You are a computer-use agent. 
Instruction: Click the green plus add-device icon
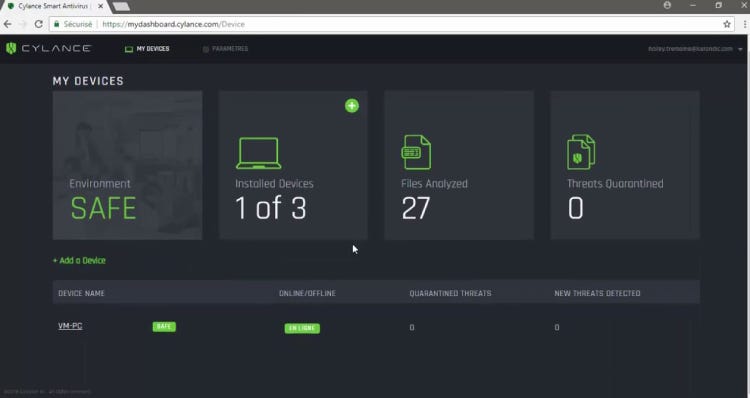click(352, 106)
